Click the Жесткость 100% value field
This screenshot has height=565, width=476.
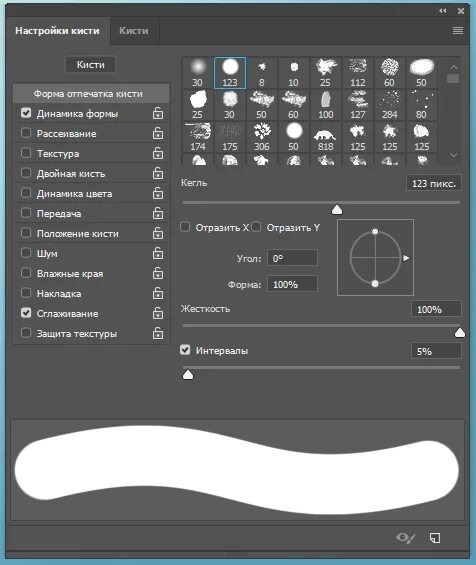(436, 309)
